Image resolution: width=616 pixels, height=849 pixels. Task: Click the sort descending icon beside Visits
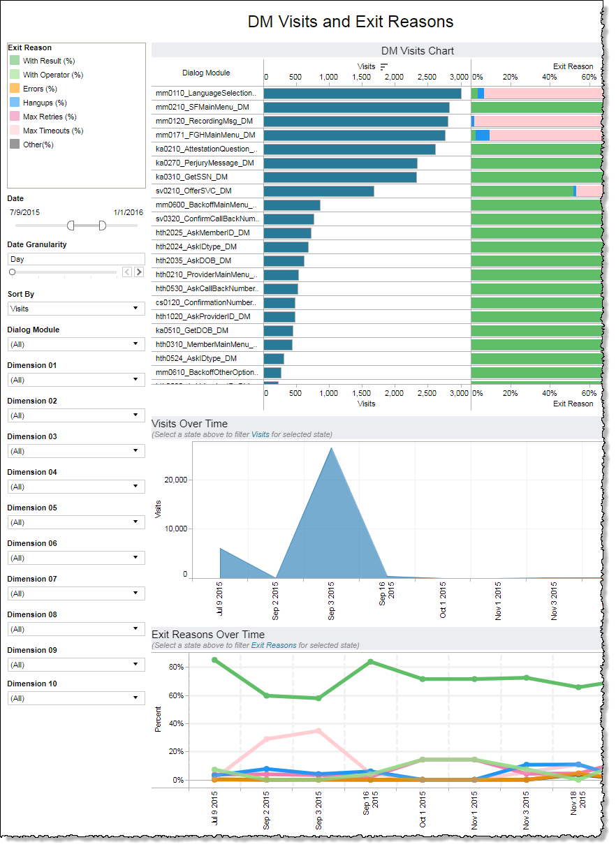point(383,66)
